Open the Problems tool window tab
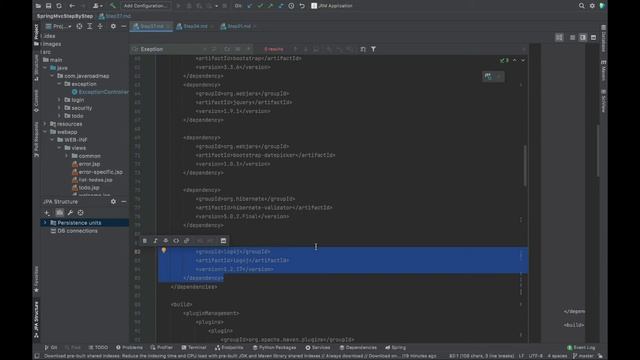 click(129, 348)
